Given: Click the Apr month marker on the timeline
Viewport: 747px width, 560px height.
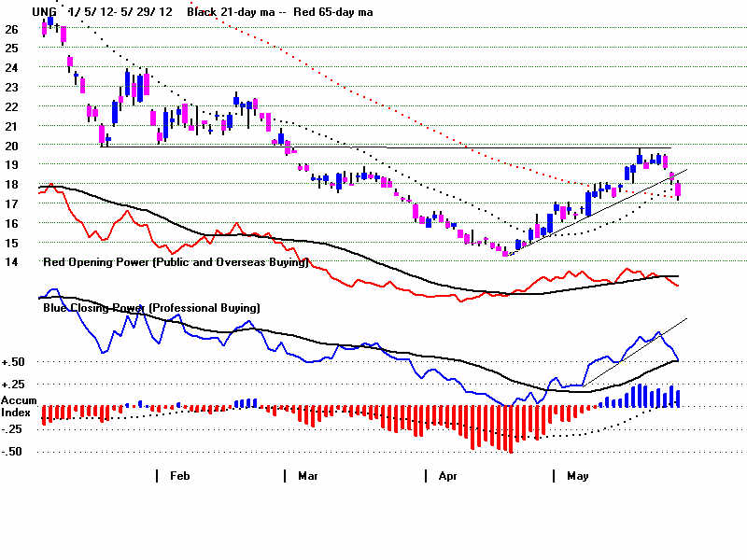Looking at the screenshot, I should click(448, 476).
